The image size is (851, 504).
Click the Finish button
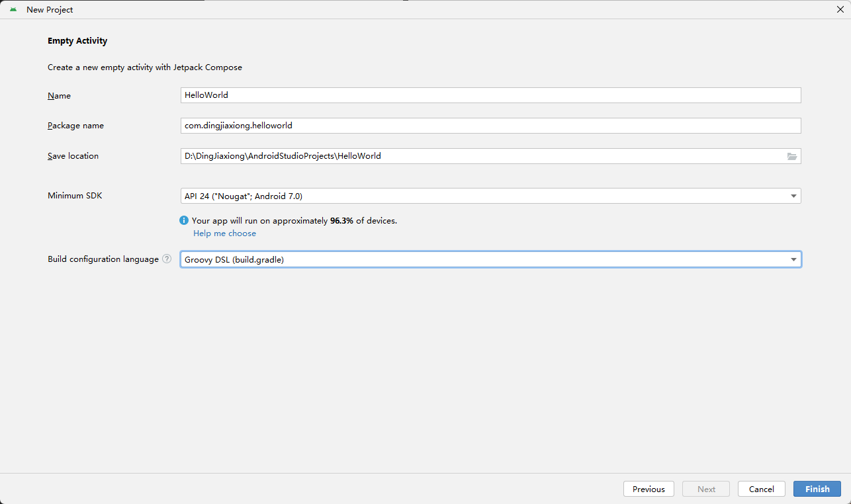tap(817, 489)
